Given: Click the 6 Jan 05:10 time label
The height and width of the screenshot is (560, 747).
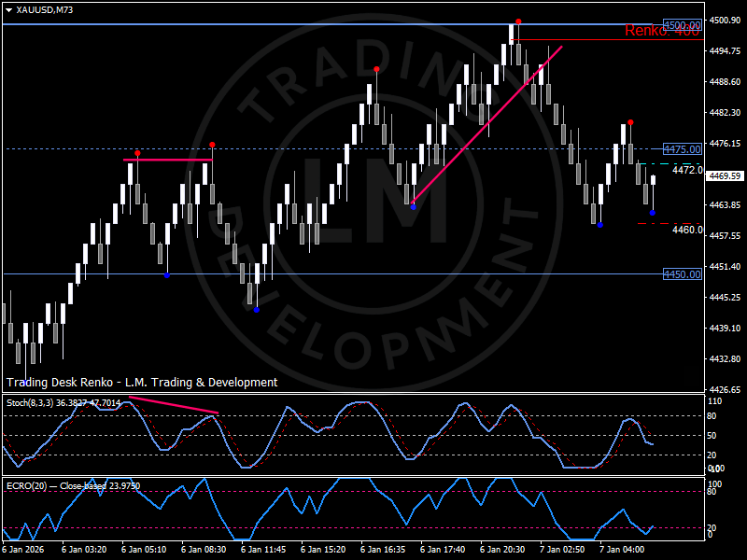Looking at the screenshot, I should pyautogui.click(x=144, y=550).
